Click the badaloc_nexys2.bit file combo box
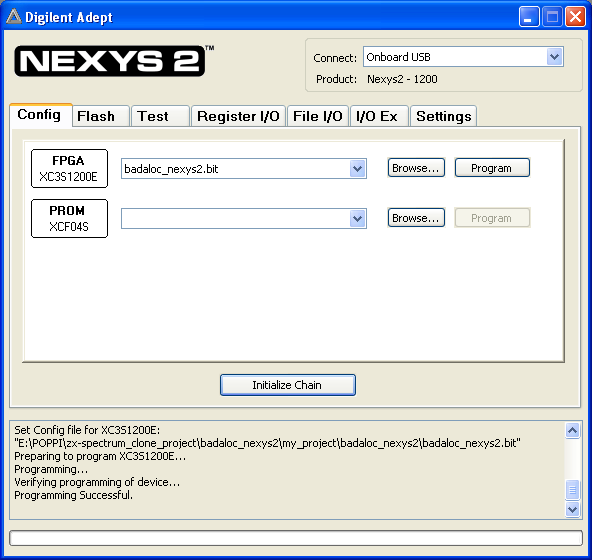The height and width of the screenshot is (560, 592). point(244,168)
